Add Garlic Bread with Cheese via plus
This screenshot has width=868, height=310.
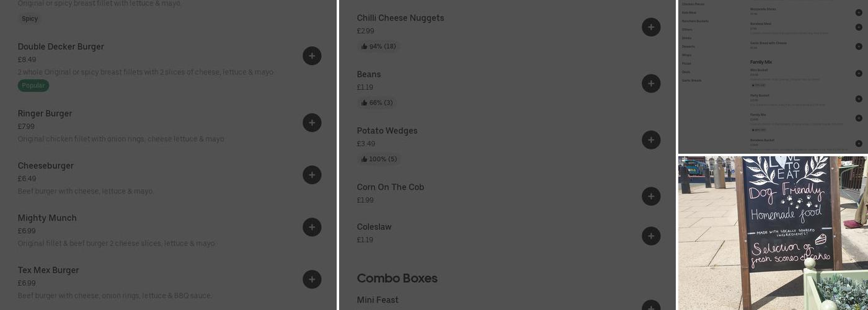click(x=859, y=46)
